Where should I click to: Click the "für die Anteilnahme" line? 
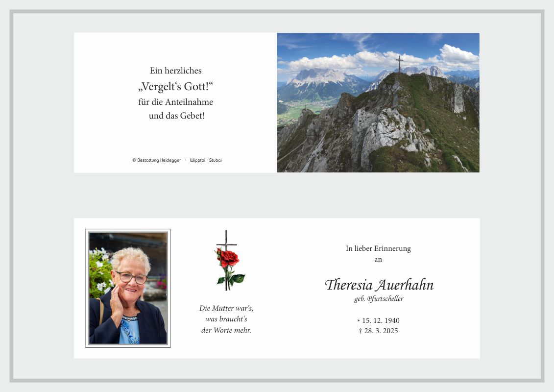click(x=175, y=102)
